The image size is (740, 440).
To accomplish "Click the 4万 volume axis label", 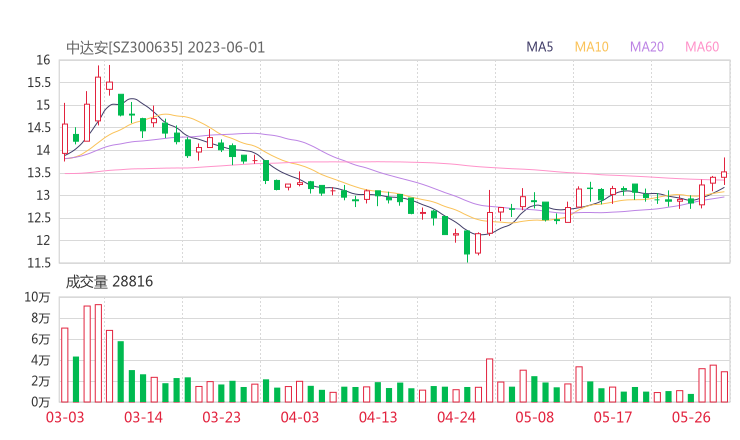I will pos(41,360).
